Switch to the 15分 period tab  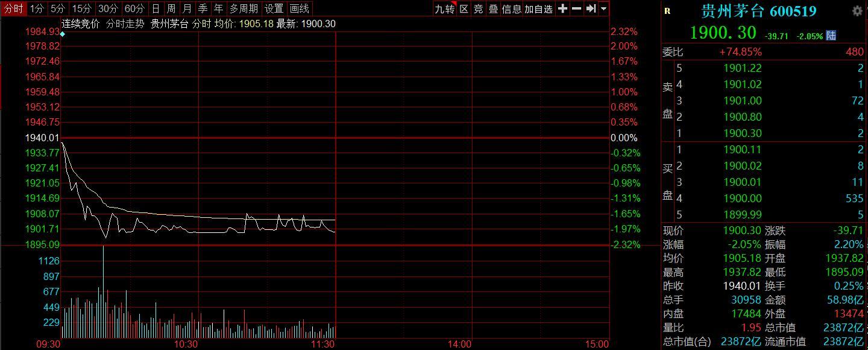coord(81,8)
